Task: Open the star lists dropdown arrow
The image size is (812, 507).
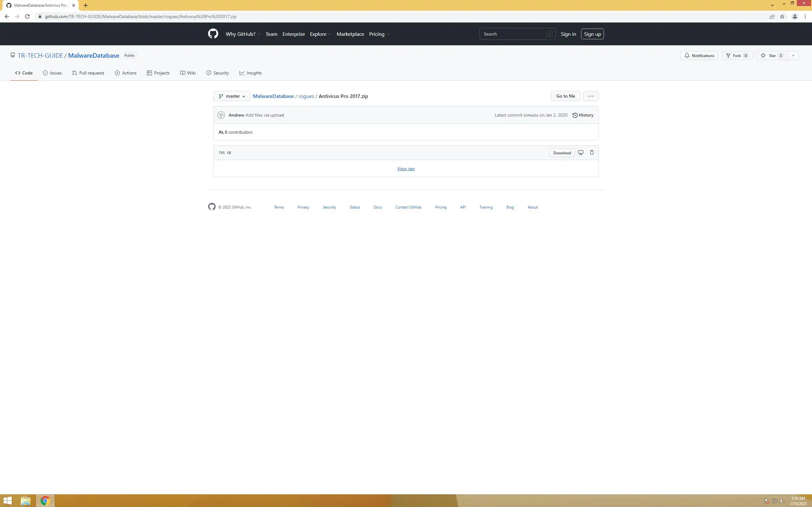Action: 793,56
